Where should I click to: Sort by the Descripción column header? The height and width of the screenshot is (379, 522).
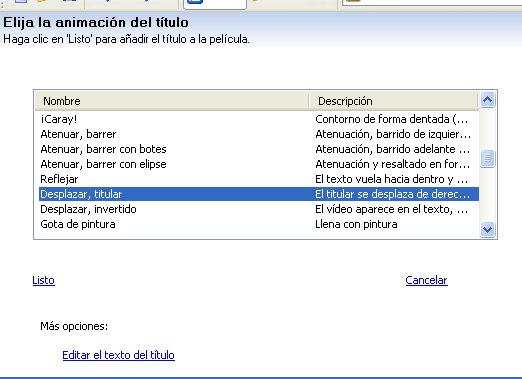click(x=393, y=101)
